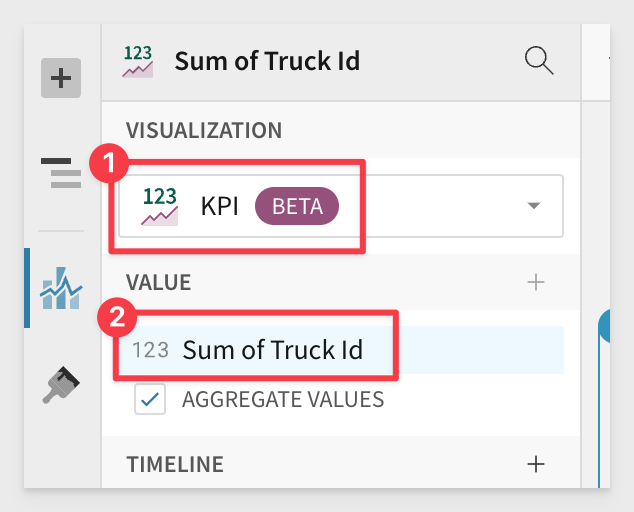
Task: Click the VALUE section heading
Action: point(158,283)
